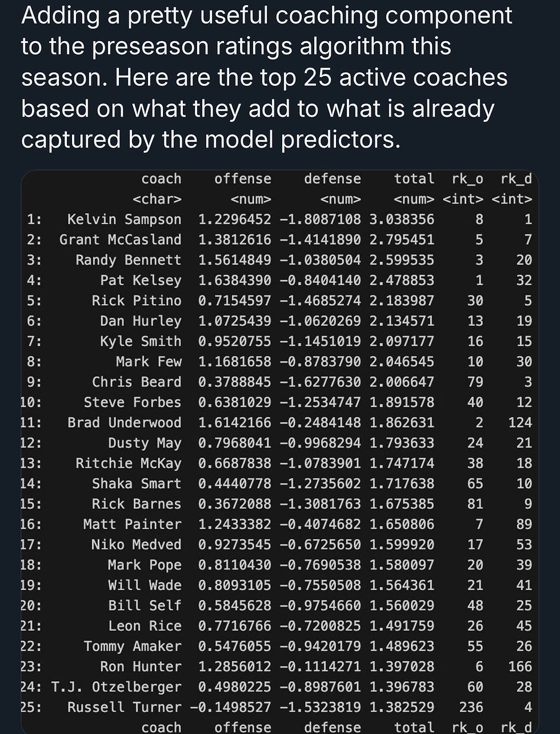Click Russell Turner's negative offense value
560x734 pixels.
pos(230,707)
